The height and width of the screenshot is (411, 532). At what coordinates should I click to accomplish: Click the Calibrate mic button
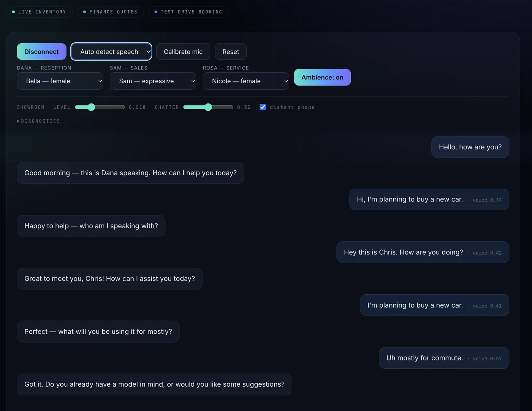point(183,52)
